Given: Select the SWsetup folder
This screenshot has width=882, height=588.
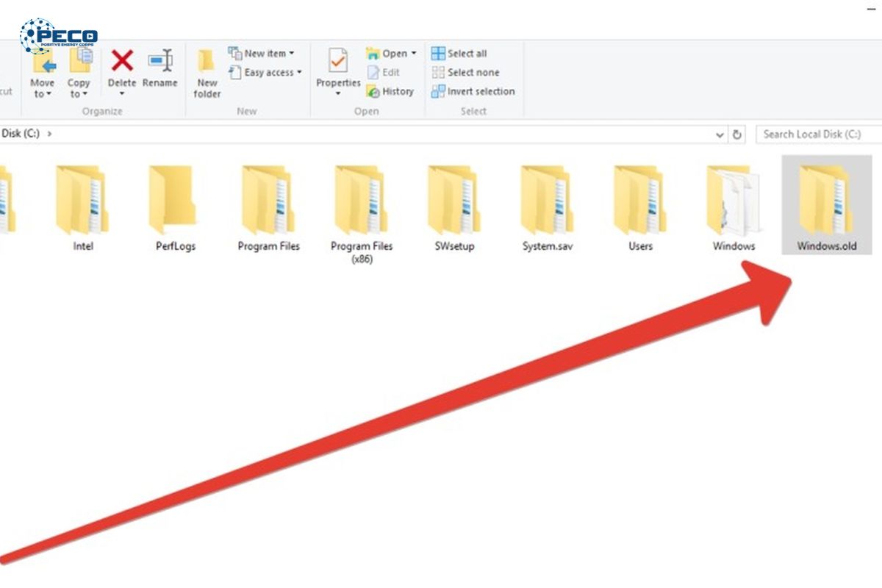Looking at the screenshot, I should pyautogui.click(x=454, y=208).
